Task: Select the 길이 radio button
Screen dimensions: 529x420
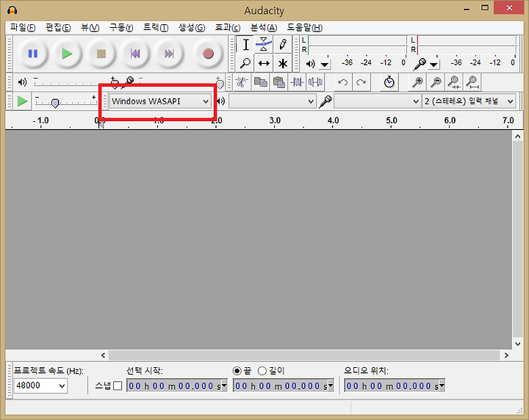Action: pyautogui.click(x=262, y=371)
